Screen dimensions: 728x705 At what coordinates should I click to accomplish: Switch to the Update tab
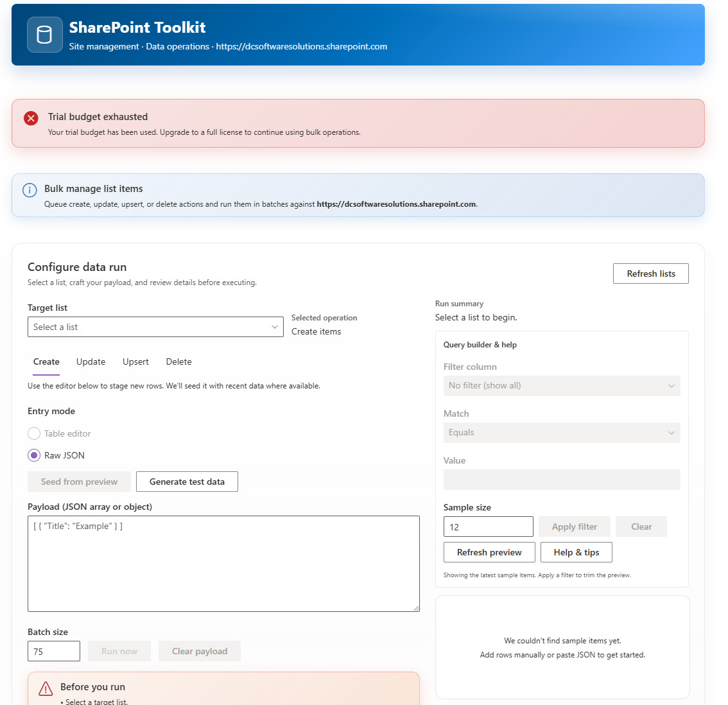[x=91, y=362]
